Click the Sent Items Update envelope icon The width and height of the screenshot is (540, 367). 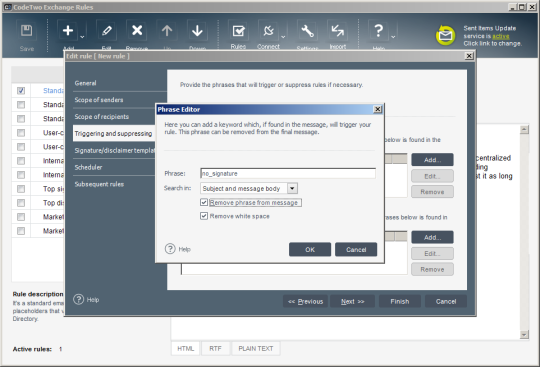click(445, 35)
